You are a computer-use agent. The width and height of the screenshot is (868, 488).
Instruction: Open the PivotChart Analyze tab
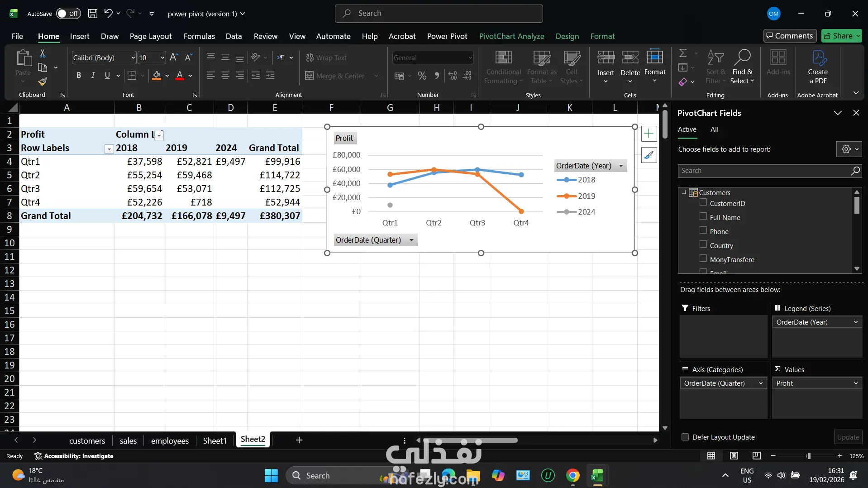pyautogui.click(x=511, y=36)
